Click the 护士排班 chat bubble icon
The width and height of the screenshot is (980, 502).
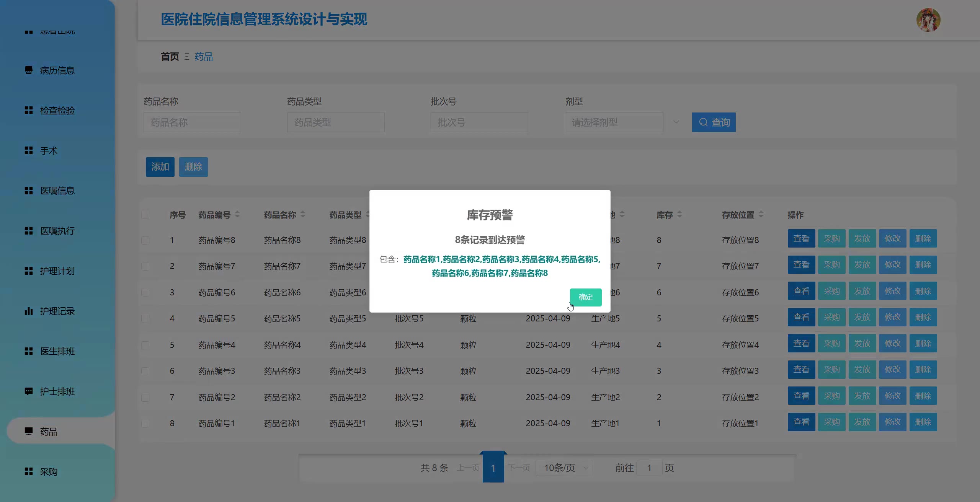click(29, 391)
